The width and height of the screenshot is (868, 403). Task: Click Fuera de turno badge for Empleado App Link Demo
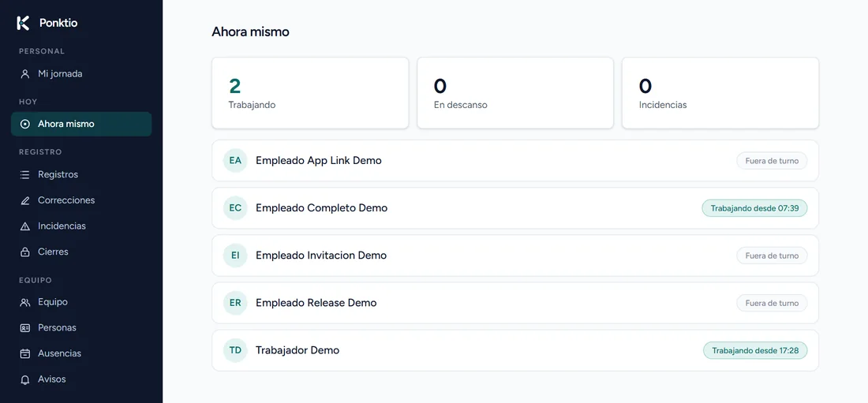click(x=772, y=161)
